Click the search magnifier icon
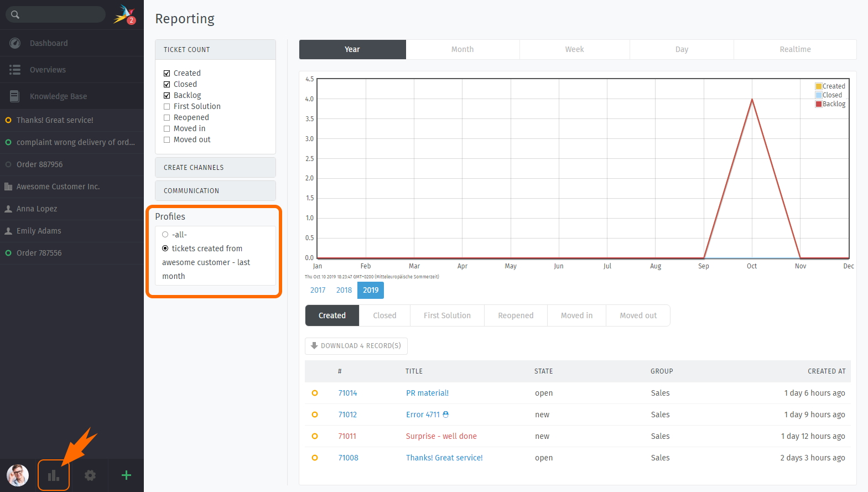This screenshot has width=868, height=492. [15, 14]
